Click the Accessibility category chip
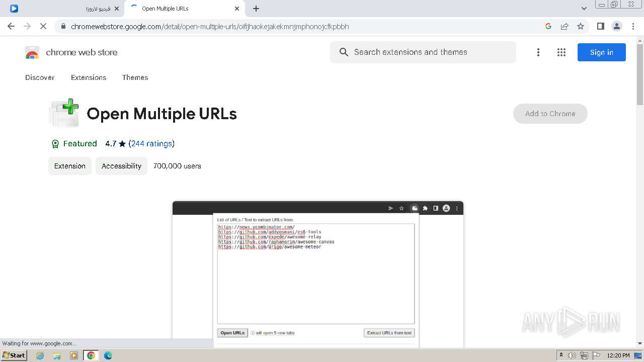This screenshot has height=362, width=644. tap(121, 166)
